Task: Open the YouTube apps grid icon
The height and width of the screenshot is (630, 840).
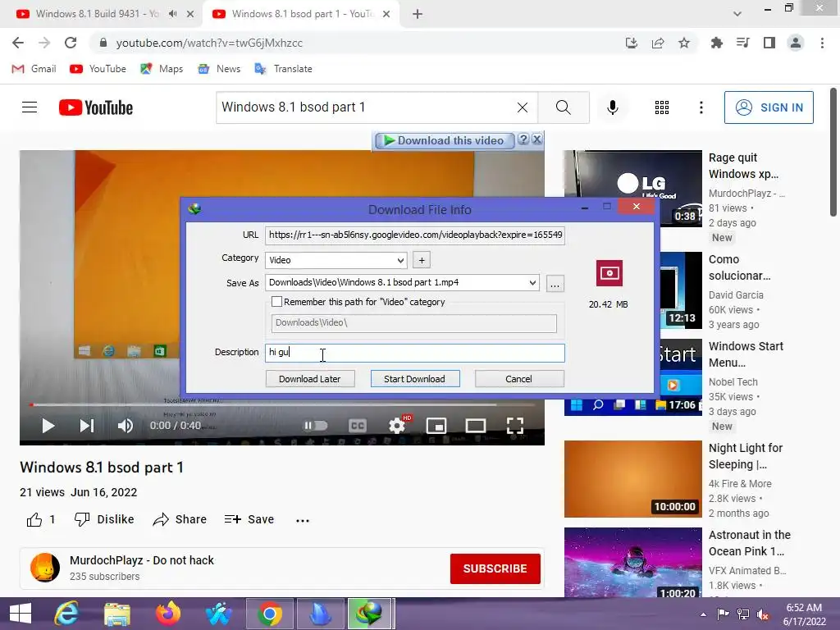Action: 662,107
